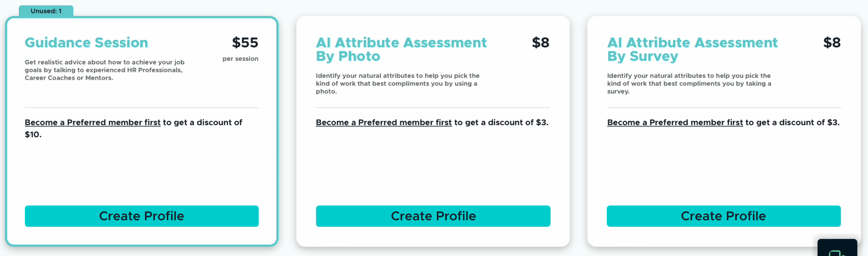This screenshot has height=256, width=868.
Task: Open Preferred member link in Guidance Session card
Action: click(x=93, y=122)
